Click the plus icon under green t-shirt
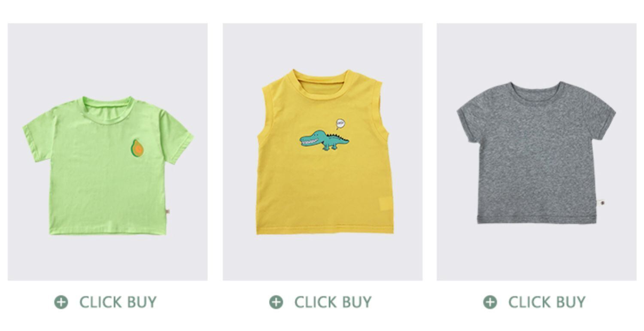Screen dimensions: 644x331 point(61,302)
